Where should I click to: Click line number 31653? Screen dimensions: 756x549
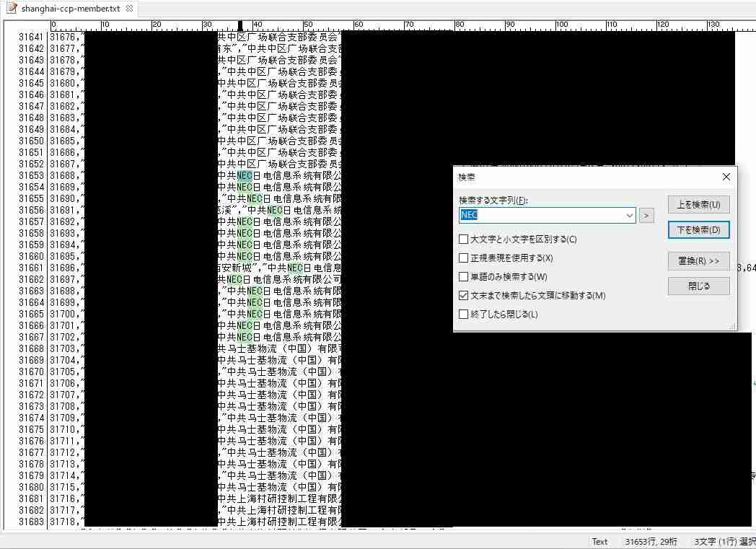tap(31, 175)
